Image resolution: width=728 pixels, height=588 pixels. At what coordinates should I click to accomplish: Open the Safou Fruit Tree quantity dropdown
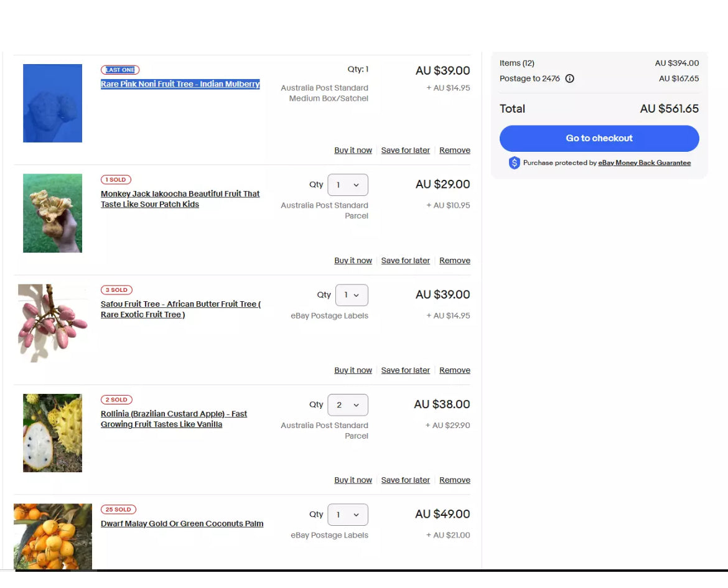click(x=352, y=295)
